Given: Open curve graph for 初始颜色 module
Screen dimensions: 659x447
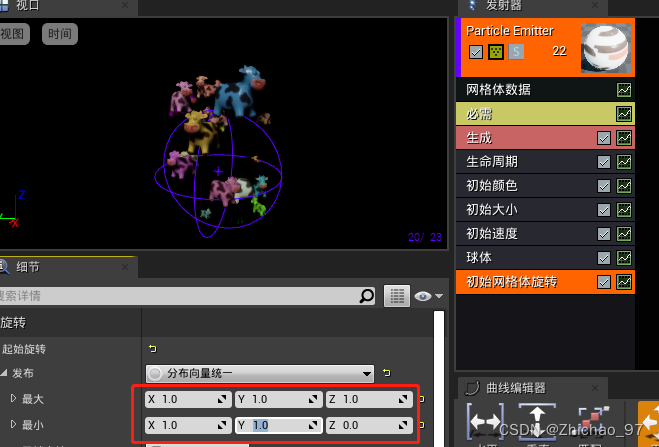Looking at the screenshot, I should [624, 186].
